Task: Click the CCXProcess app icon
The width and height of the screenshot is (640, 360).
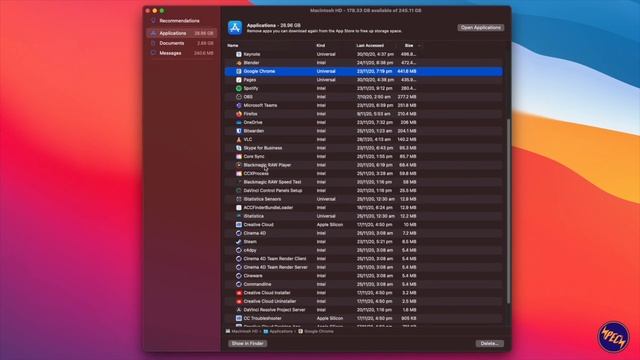Action: coord(239,173)
